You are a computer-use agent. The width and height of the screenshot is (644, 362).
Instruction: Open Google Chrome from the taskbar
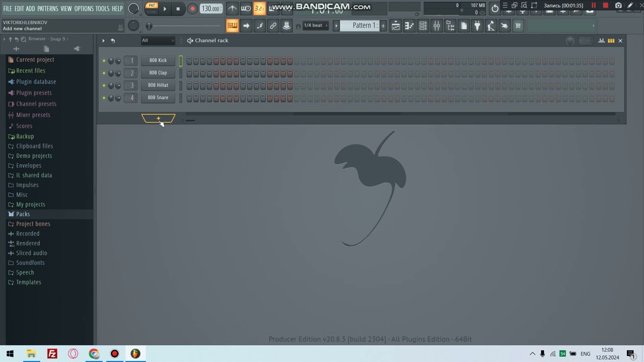94,354
